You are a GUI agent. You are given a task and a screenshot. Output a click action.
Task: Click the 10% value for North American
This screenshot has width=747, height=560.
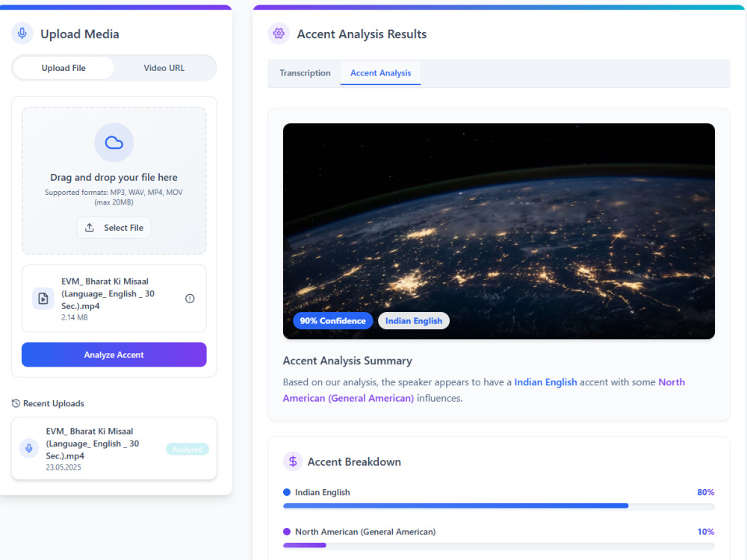coord(706,532)
